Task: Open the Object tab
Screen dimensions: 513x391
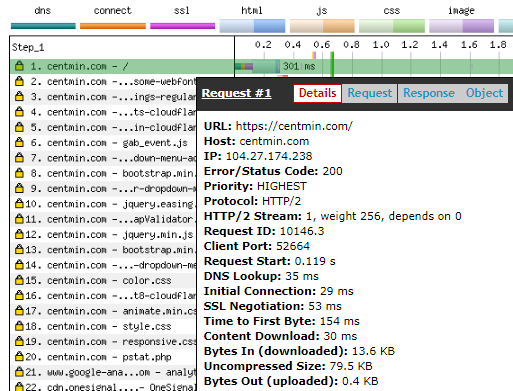Action: pos(484,93)
